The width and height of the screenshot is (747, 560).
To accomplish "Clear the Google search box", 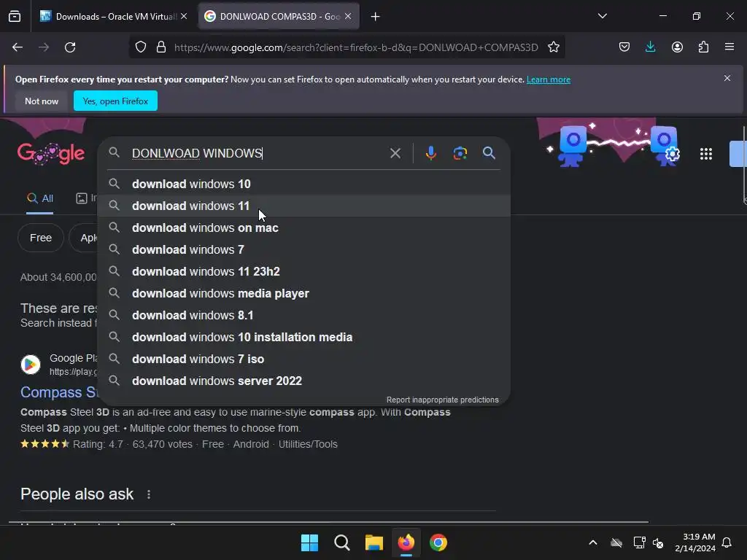I will click(x=395, y=153).
